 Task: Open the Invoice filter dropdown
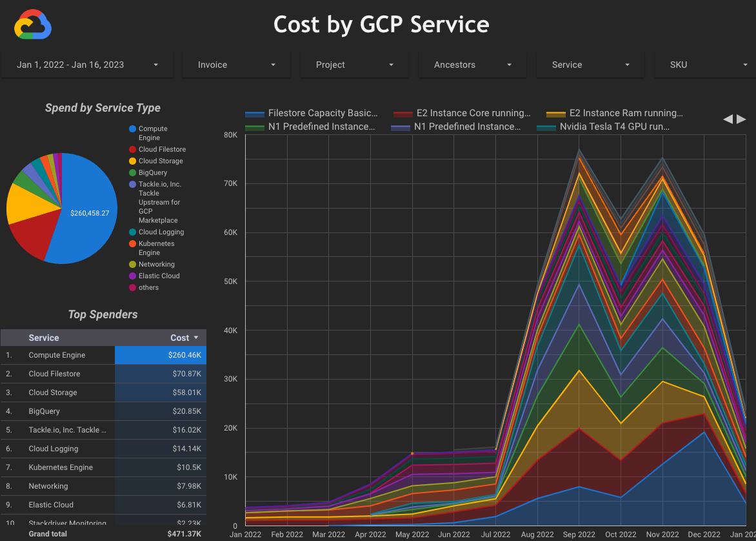(236, 65)
